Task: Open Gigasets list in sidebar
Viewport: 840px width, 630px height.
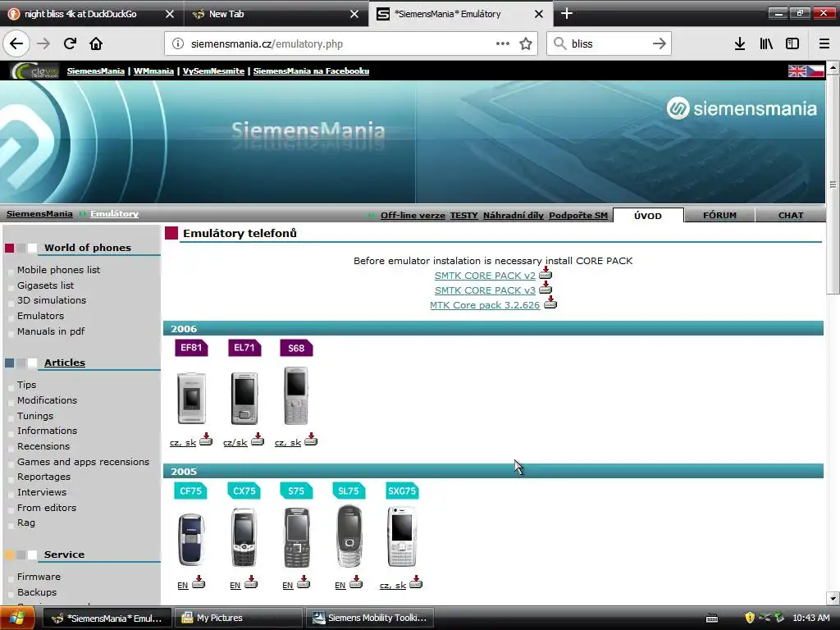Action: click(46, 285)
